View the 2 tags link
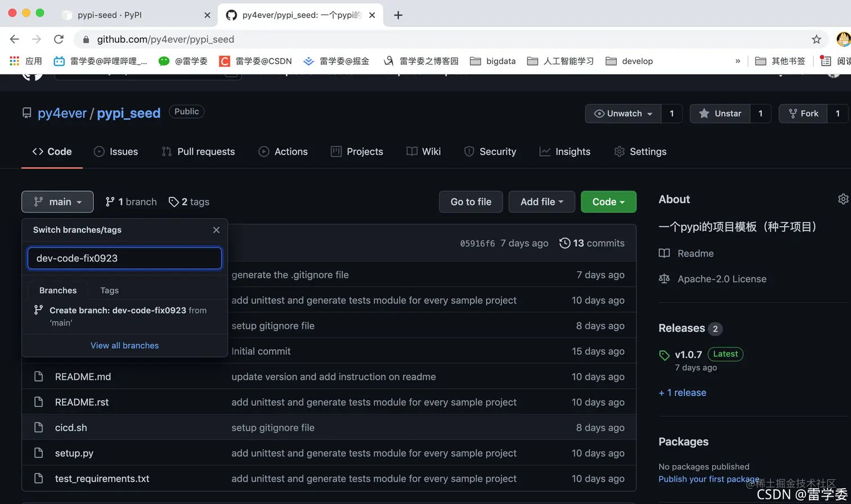851x504 pixels. 189,202
